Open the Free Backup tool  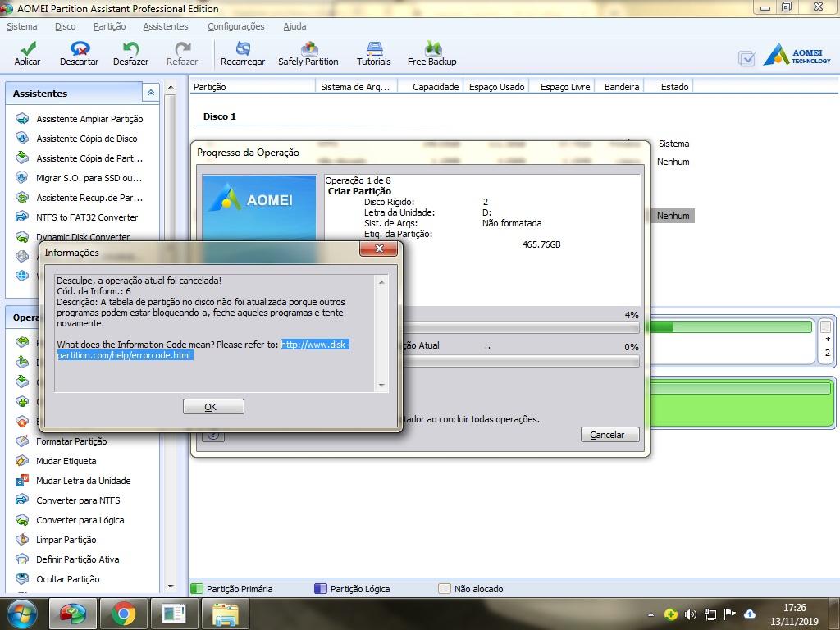click(431, 53)
